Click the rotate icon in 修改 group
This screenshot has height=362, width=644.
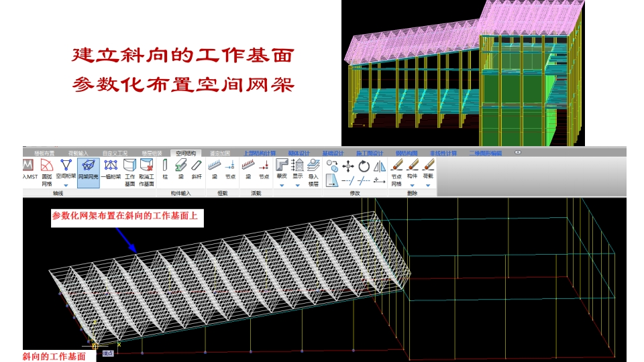tap(364, 166)
